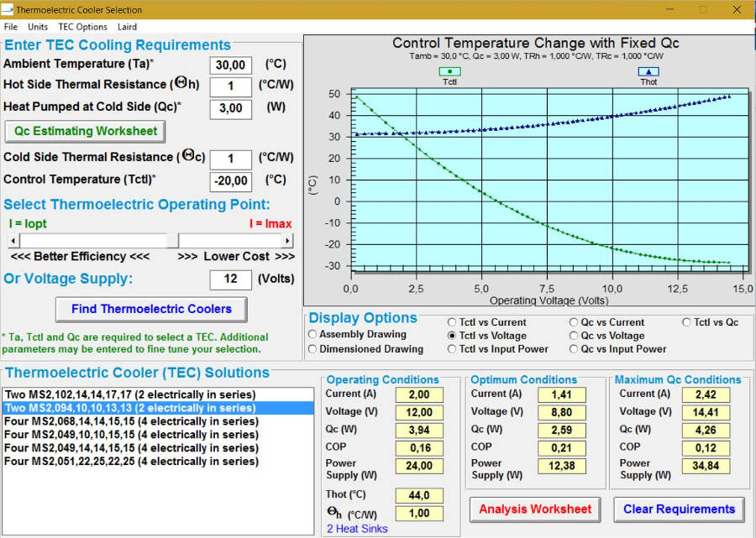756x538 pixels.
Task: Click Operating Conditions COP value 0,16
Action: pos(419,448)
